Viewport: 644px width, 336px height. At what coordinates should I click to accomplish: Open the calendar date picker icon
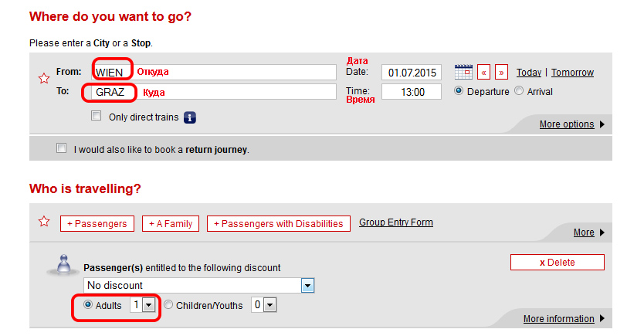point(463,73)
